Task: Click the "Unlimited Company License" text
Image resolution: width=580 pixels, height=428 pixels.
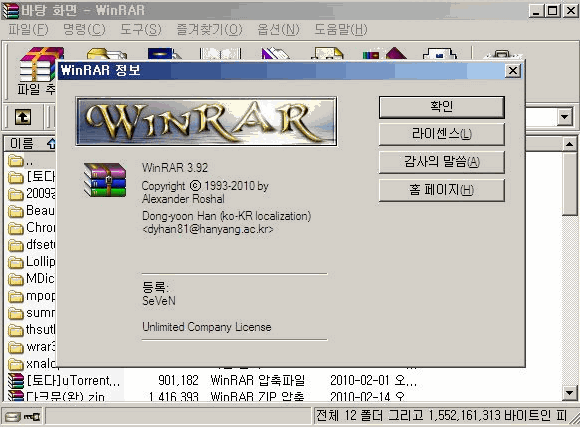Action: pos(207,327)
